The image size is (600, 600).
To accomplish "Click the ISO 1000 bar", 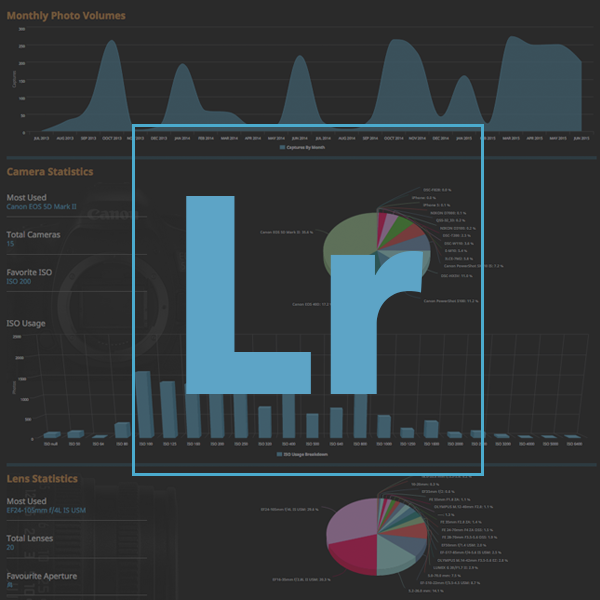I will [384, 427].
